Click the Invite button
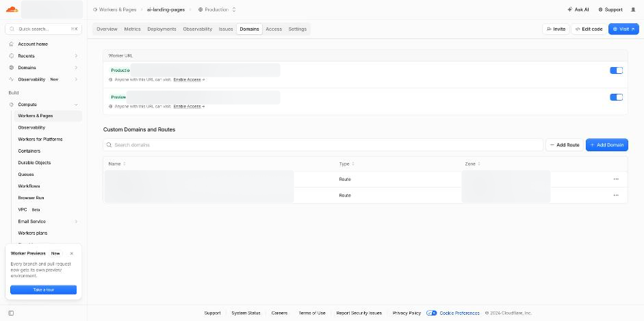The height and width of the screenshot is (321, 644). click(x=556, y=29)
